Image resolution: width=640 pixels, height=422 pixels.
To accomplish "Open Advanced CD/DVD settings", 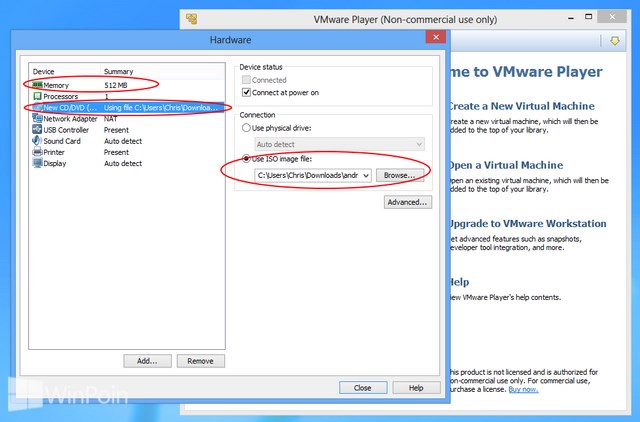I will click(x=407, y=202).
